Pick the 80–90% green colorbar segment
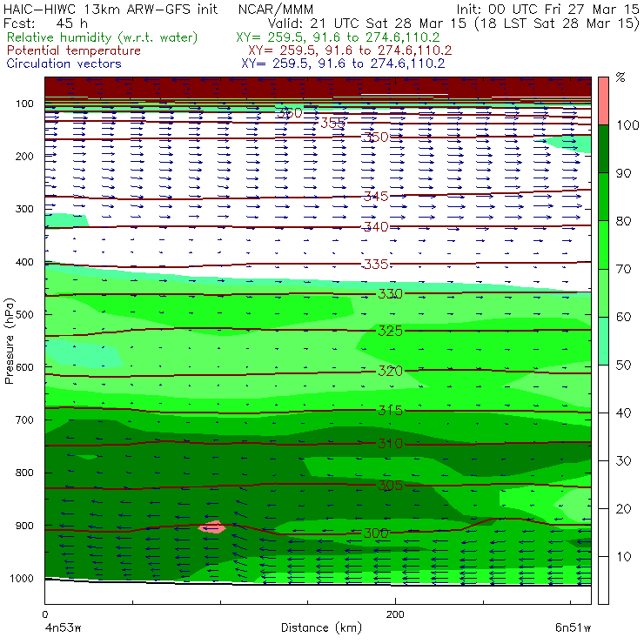 pyautogui.click(x=603, y=197)
